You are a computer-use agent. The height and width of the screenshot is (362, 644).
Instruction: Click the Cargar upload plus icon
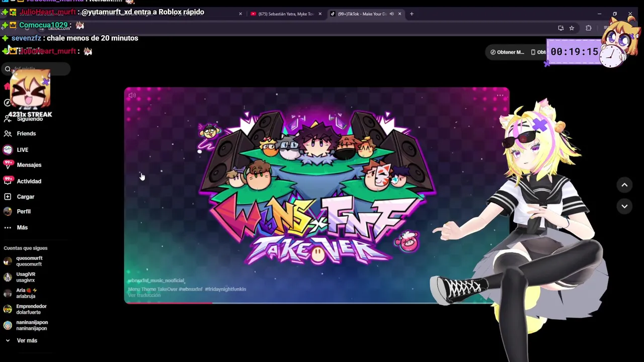click(8, 197)
